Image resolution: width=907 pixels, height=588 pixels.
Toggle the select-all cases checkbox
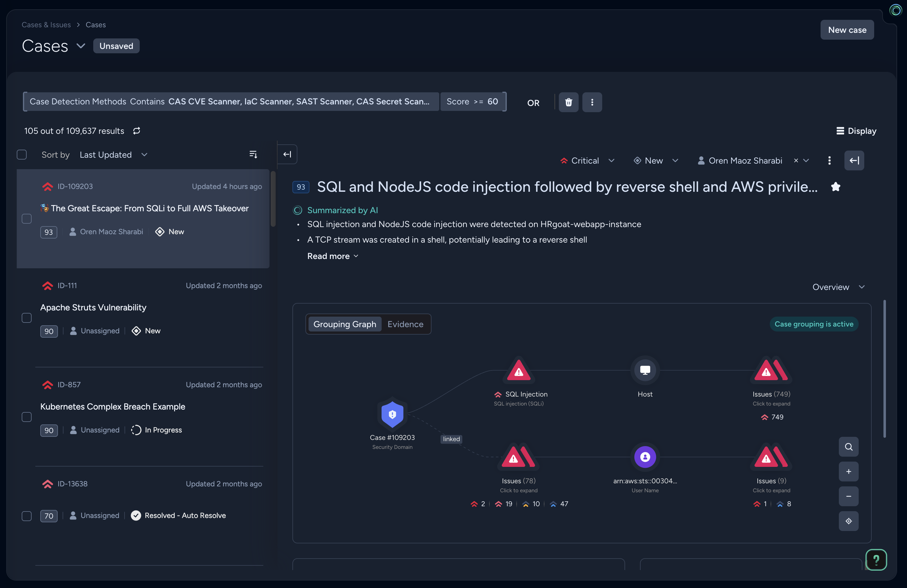coord(22,154)
